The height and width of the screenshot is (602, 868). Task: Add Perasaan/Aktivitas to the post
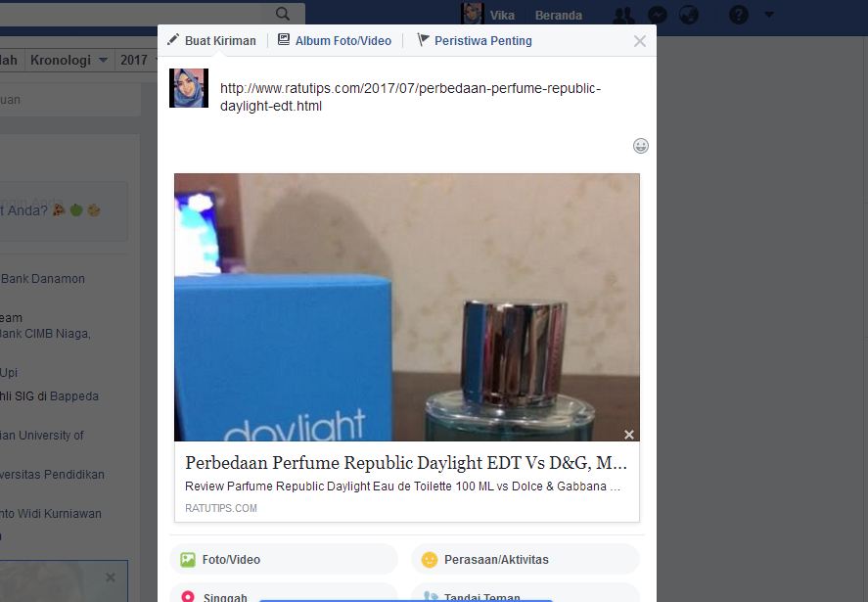coord(525,559)
